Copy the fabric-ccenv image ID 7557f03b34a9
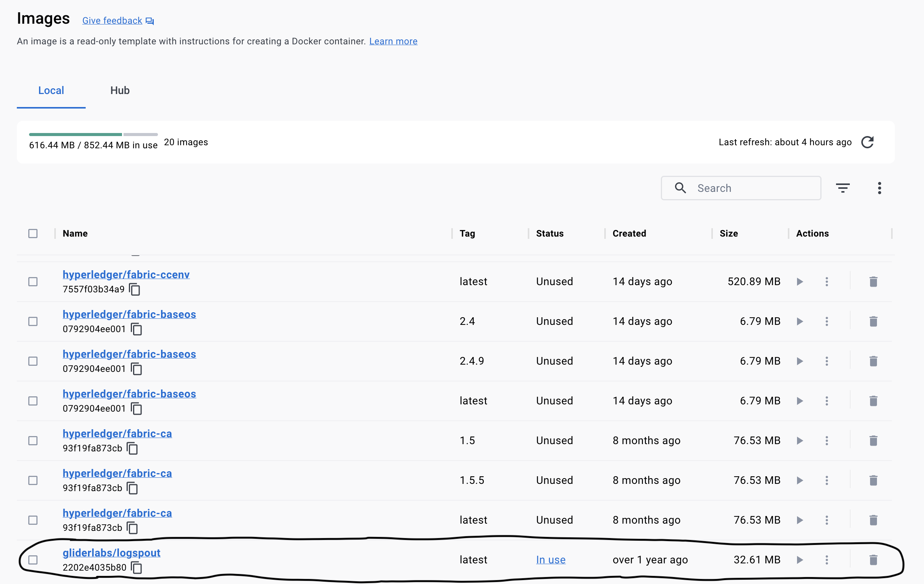The image size is (924, 584). pos(135,289)
